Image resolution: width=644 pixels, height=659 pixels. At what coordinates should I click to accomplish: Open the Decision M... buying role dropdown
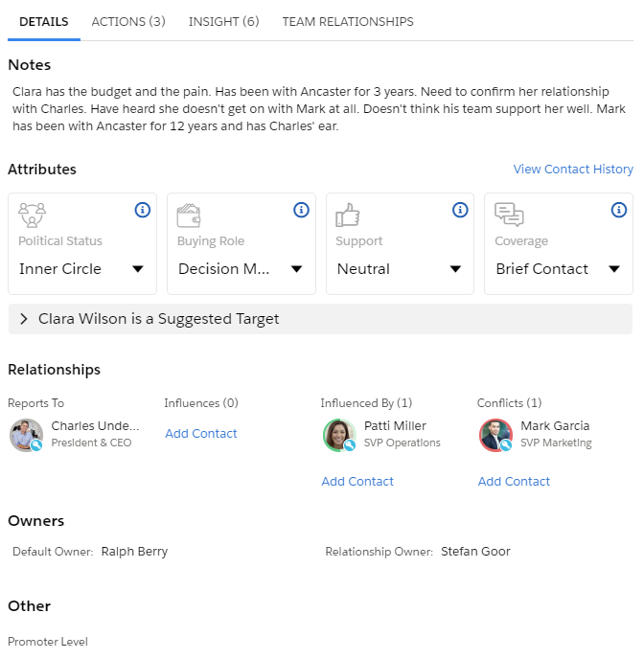tap(241, 269)
